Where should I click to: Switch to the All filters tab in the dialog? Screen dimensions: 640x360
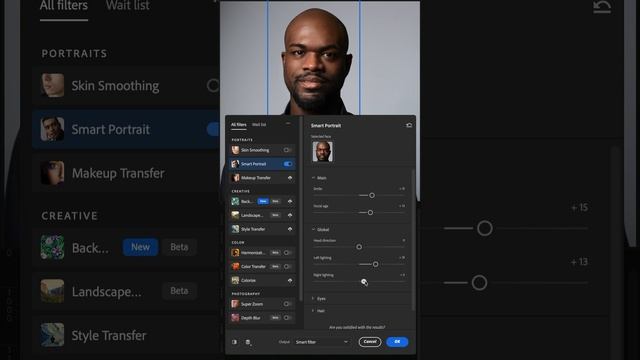point(239,125)
